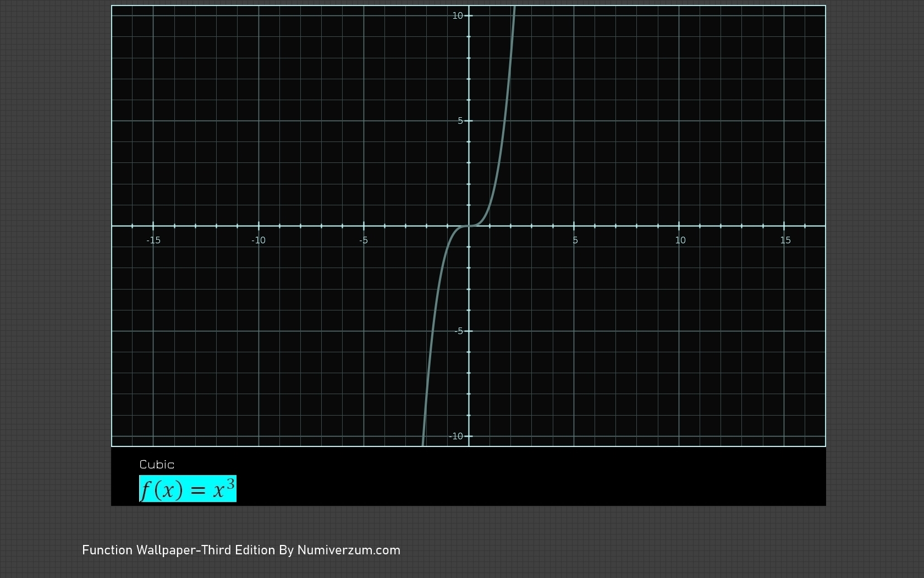This screenshot has height=578, width=924.
Task: Click the 'Function Wallpaper-Third Edition' footer text
Action: (x=179, y=550)
